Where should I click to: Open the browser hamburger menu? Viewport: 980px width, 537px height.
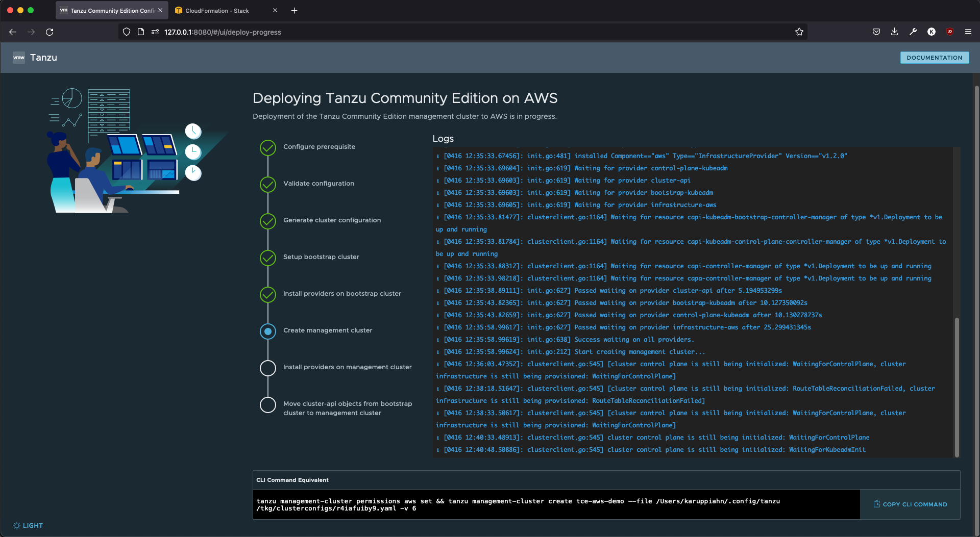(x=968, y=32)
